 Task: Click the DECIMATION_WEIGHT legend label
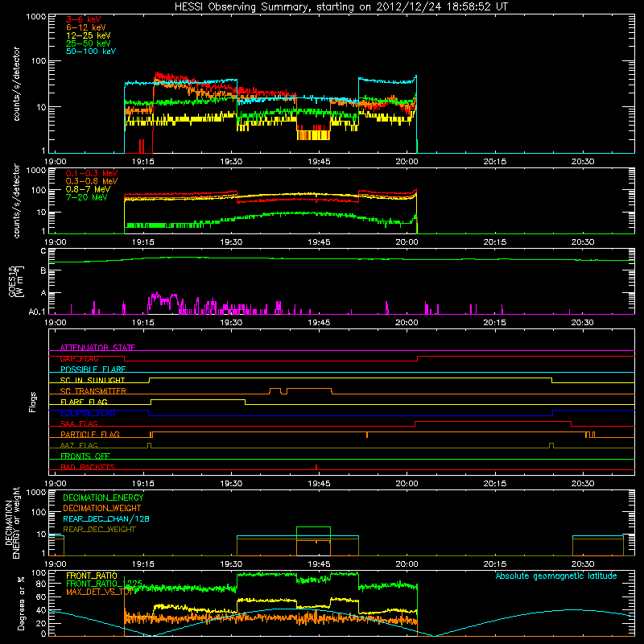pos(102,508)
